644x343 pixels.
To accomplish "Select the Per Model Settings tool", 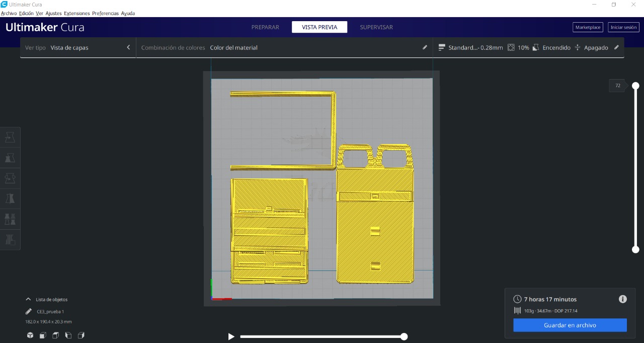I will click(10, 219).
